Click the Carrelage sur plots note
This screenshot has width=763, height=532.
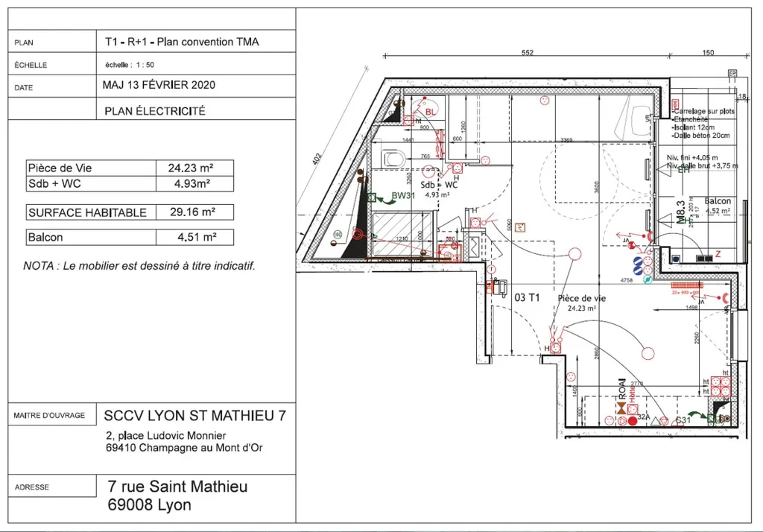(703, 111)
